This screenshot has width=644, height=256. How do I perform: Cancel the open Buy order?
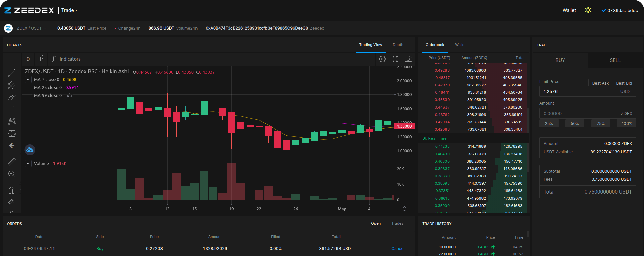[x=398, y=249]
